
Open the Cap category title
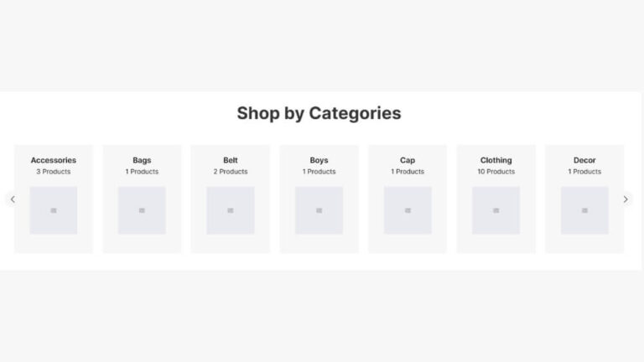point(408,160)
